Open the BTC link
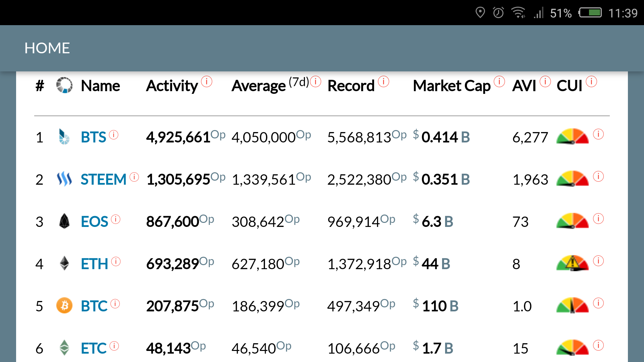Viewport: 644px width, 362px height. (x=94, y=306)
